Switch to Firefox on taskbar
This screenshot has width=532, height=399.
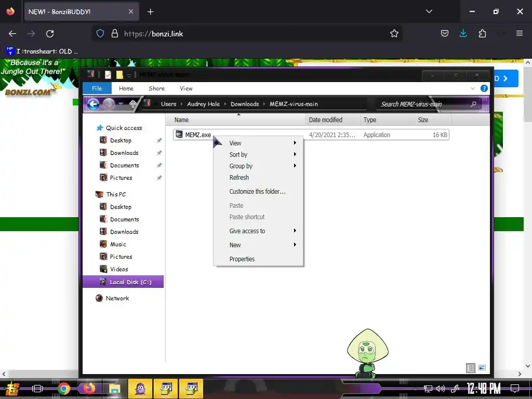pyautogui.click(x=89, y=389)
